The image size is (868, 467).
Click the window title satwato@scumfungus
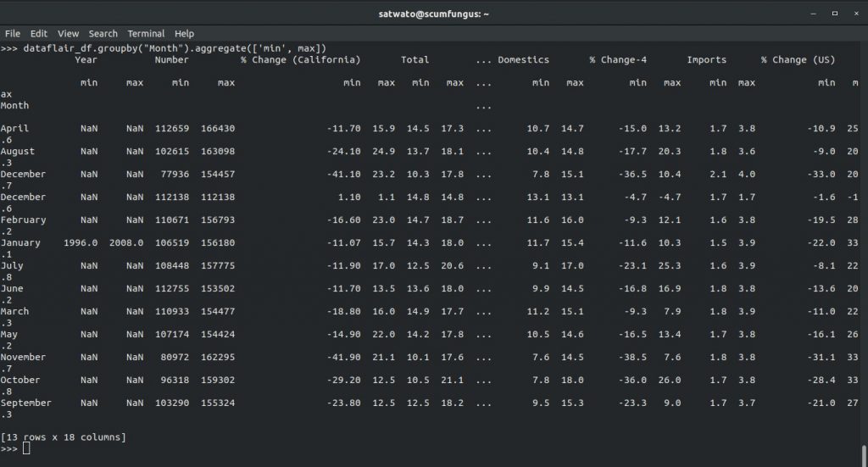433,14
